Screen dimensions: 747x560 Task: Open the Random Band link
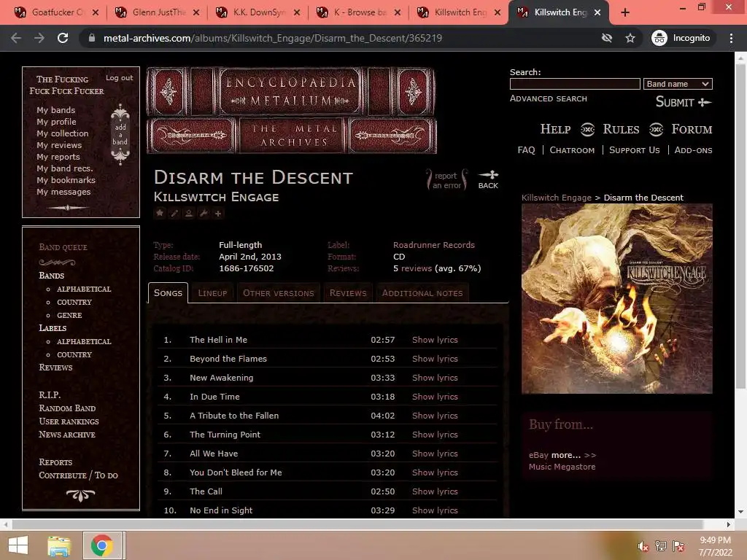pyautogui.click(x=67, y=408)
